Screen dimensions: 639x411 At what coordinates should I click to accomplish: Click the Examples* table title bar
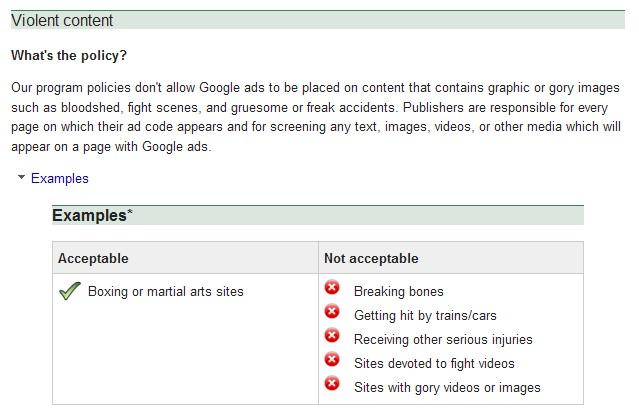coord(318,215)
